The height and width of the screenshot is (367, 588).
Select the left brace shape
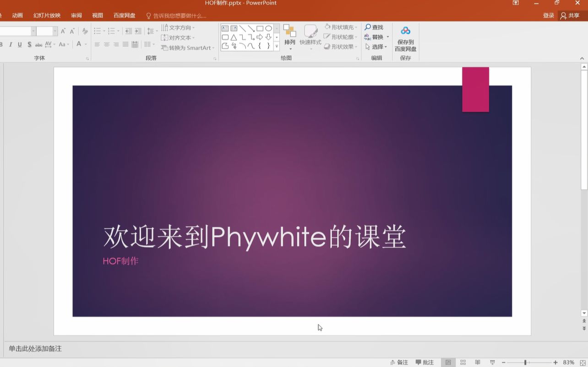tap(260, 46)
